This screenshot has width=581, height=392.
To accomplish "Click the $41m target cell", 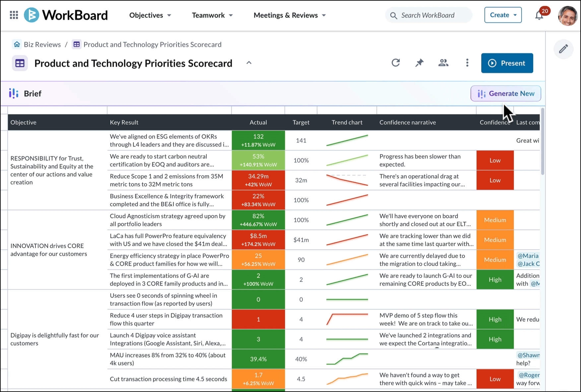I will tap(301, 240).
